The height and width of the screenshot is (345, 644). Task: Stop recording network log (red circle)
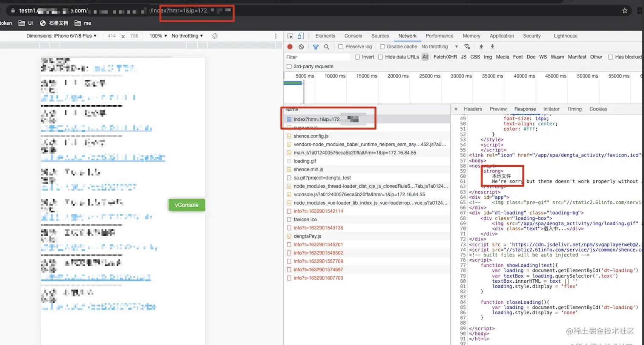[x=290, y=47]
